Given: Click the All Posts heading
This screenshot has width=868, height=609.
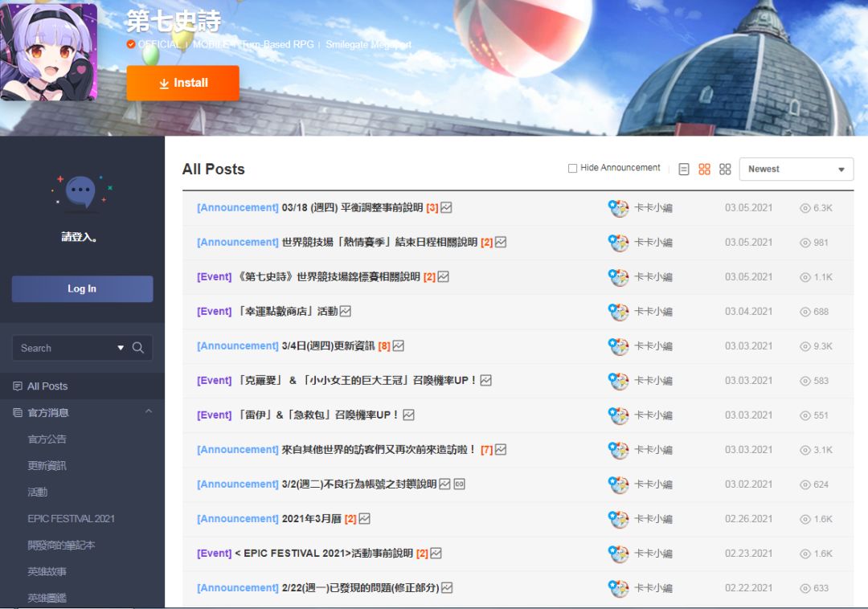Looking at the screenshot, I should pyautogui.click(x=214, y=170).
